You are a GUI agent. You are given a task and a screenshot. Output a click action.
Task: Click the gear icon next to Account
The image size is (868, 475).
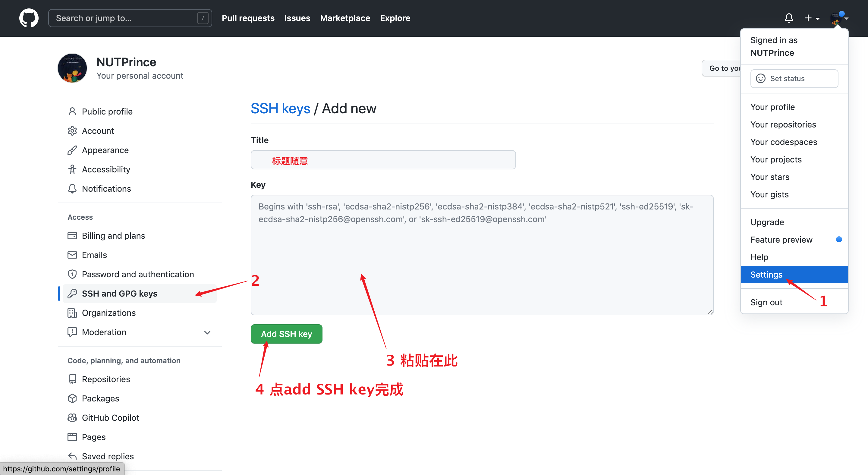72,131
